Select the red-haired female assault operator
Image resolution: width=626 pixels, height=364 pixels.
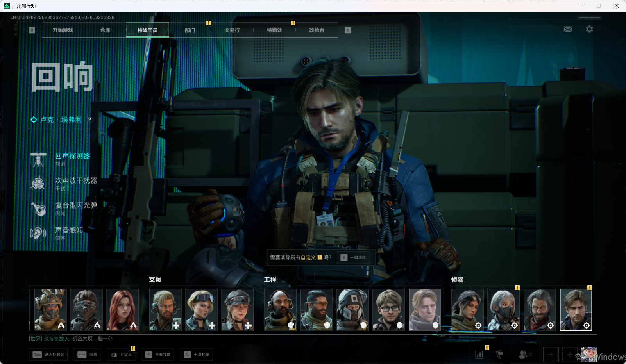tap(123, 310)
